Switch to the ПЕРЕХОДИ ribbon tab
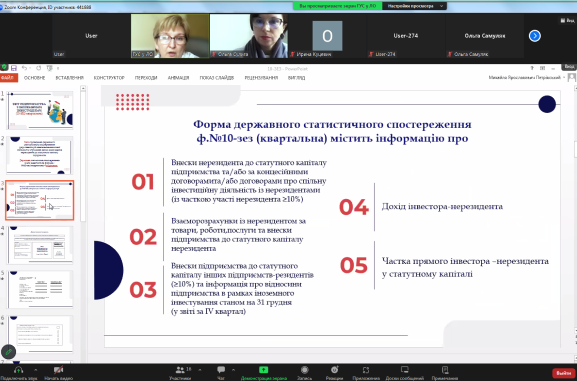The image size is (577, 381). point(146,78)
